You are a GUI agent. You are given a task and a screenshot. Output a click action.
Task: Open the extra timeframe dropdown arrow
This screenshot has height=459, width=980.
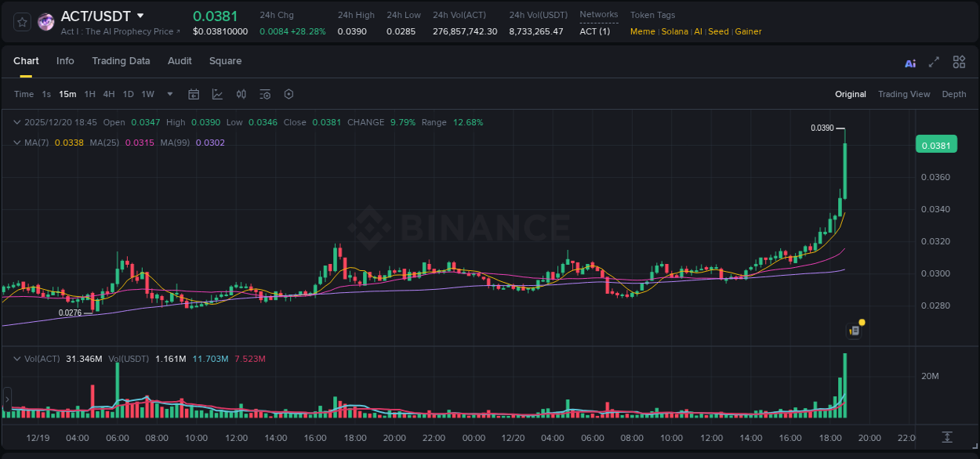coord(169,94)
